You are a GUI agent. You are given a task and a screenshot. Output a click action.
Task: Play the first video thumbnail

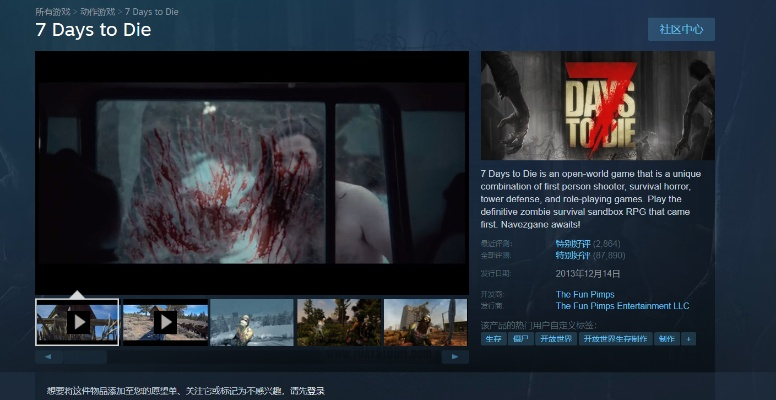tap(77, 322)
